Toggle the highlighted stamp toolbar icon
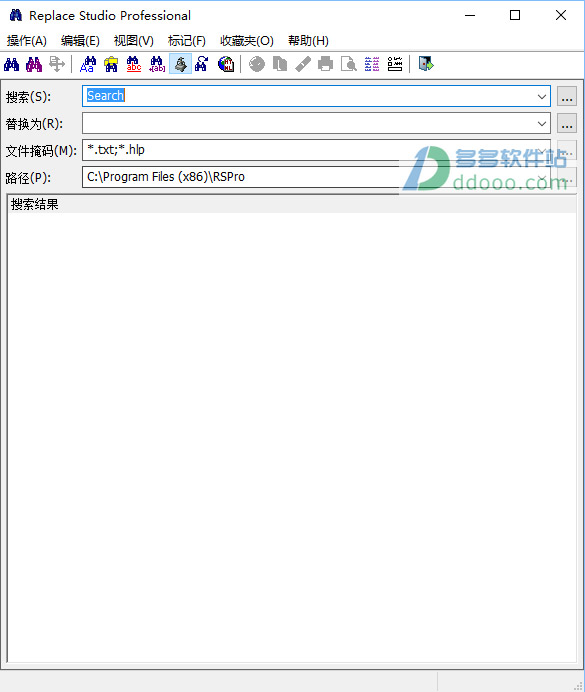585x692 pixels. (180, 64)
